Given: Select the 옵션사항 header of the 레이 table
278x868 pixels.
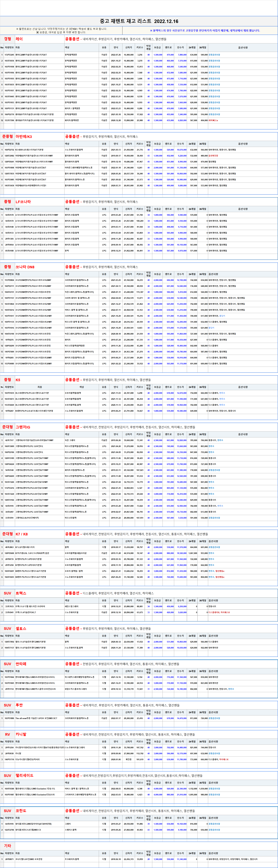Looking at the screenshot, I should click(x=243, y=48).
